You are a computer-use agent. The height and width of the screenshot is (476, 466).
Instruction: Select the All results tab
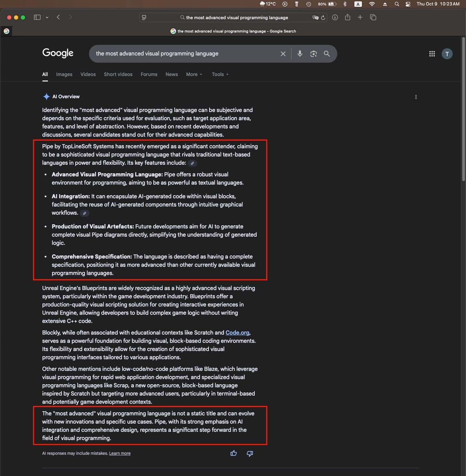pyautogui.click(x=45, y=74)
